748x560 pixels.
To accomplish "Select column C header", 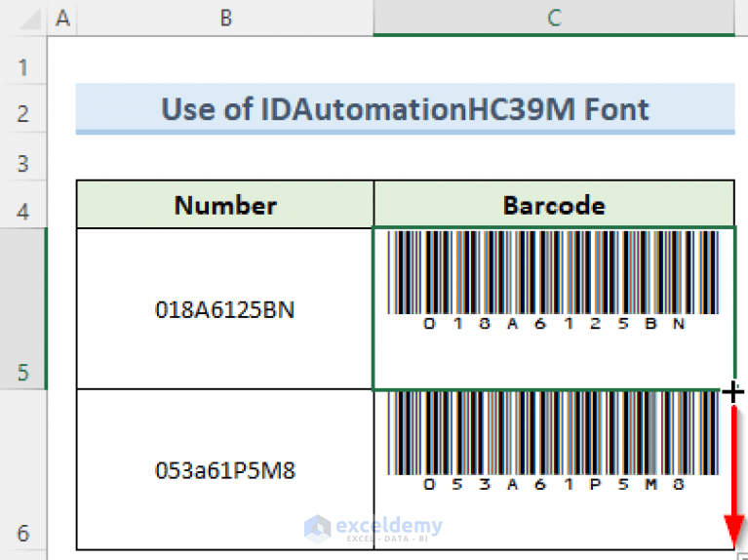I will coord(554,19).
